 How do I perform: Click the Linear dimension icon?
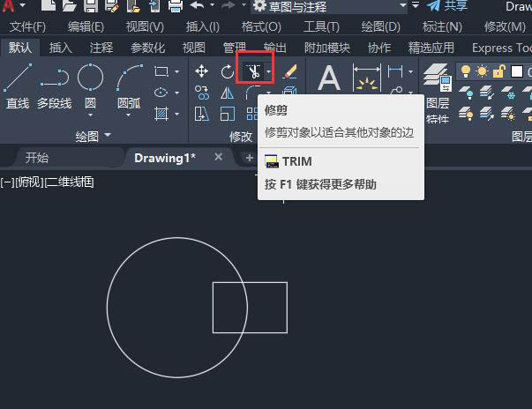pyautogui.click(x=395, y=71)
